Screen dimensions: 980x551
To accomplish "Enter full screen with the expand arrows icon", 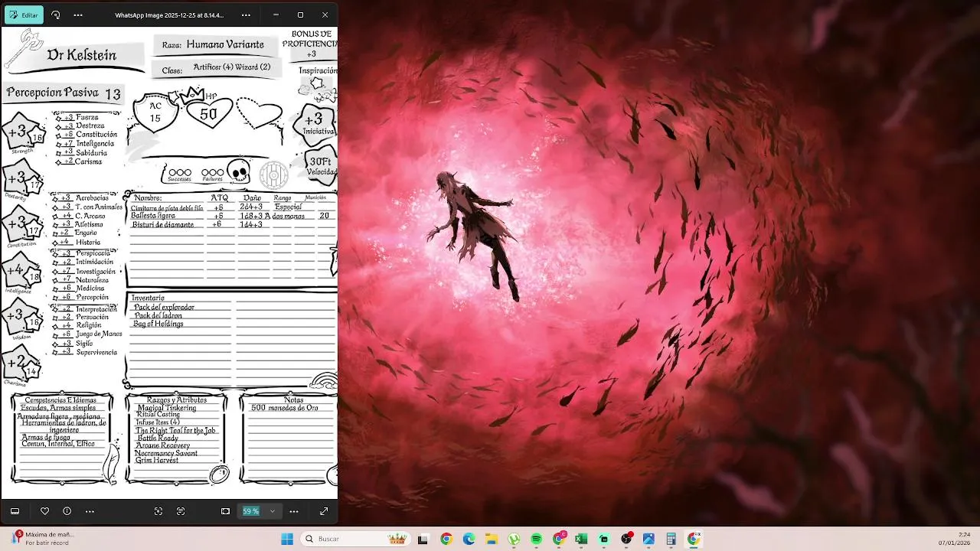I will 324,511.
